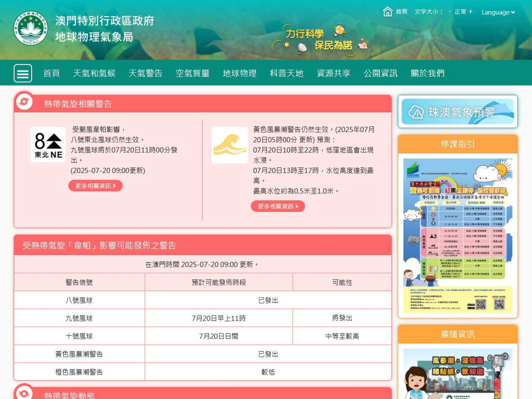Image resolution: width=532 pixels, height=399 pixels.
Task: Click the 八號風球 table cell
Action: (x=79, y=300)
